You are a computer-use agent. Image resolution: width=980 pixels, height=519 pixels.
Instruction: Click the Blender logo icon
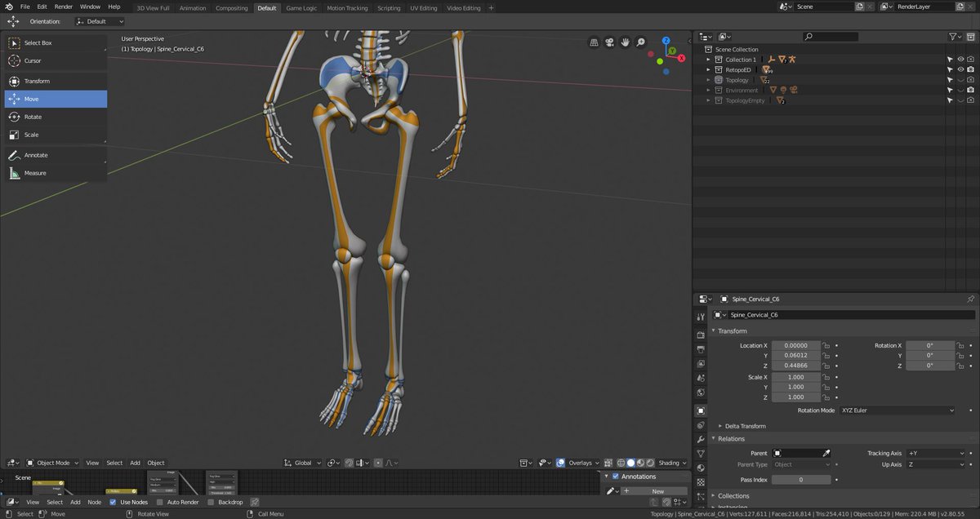pos(8,7)
